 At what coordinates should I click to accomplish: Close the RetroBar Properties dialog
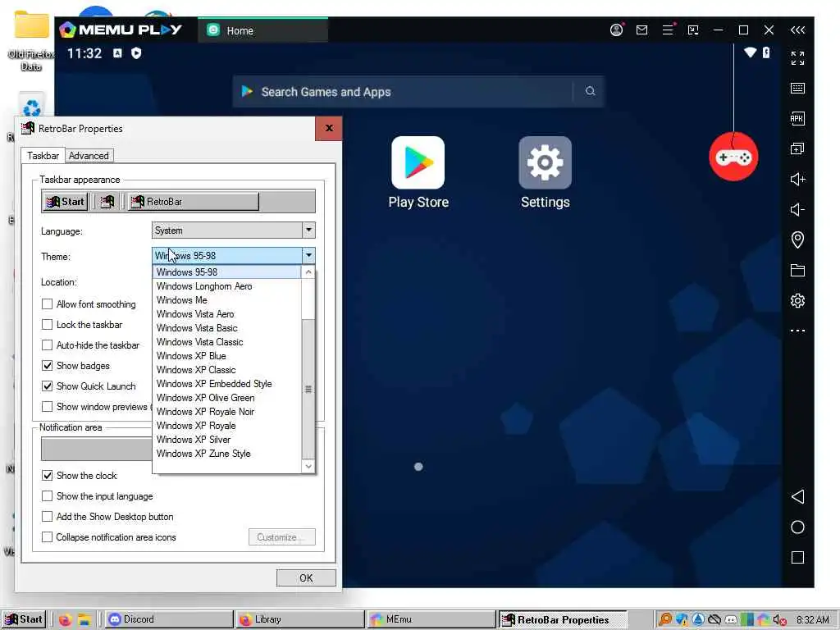point(329,128)
